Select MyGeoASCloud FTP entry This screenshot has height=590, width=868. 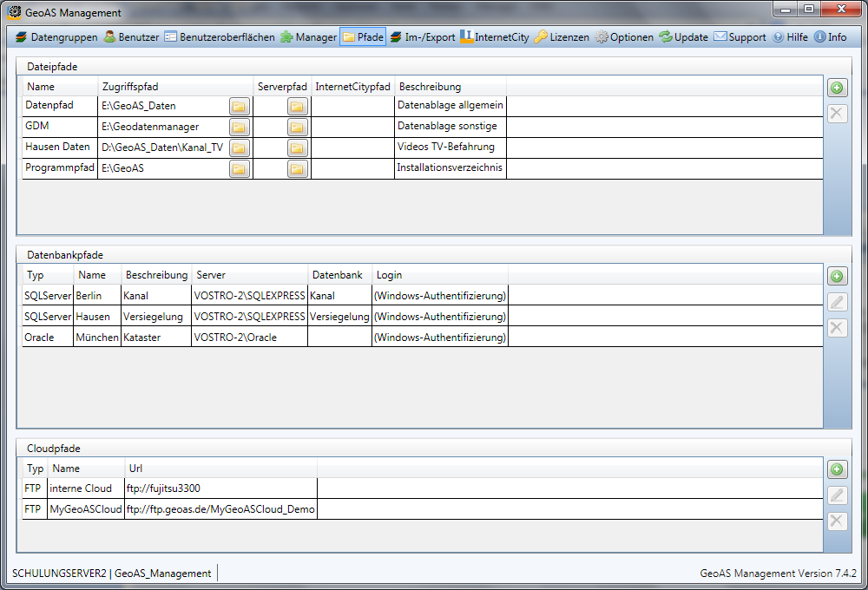[x=174, y=509]
